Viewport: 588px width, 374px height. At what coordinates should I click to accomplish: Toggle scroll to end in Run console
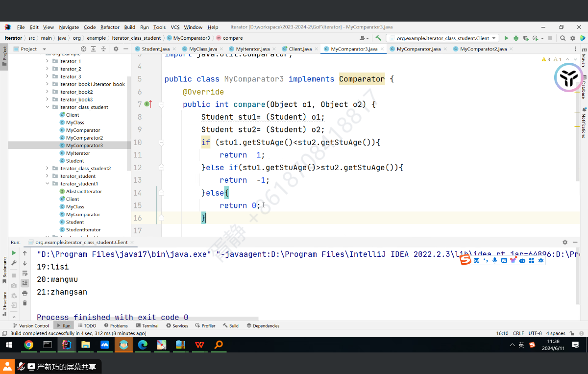(25, 283)
